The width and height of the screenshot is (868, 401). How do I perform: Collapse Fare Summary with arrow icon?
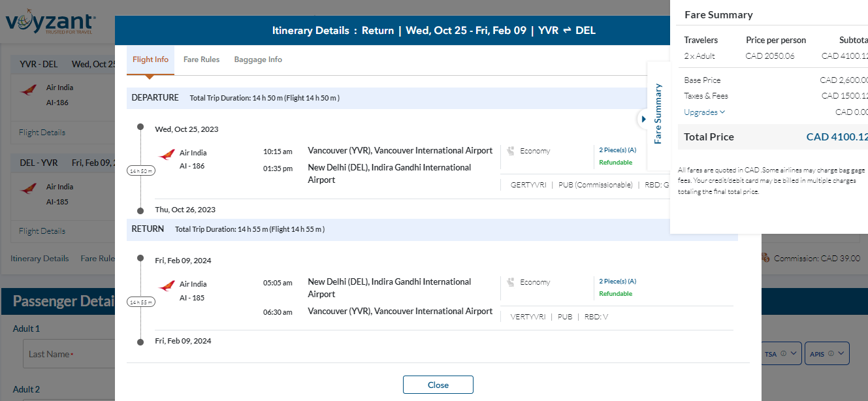pyautogui.click(x=643, y=119)
